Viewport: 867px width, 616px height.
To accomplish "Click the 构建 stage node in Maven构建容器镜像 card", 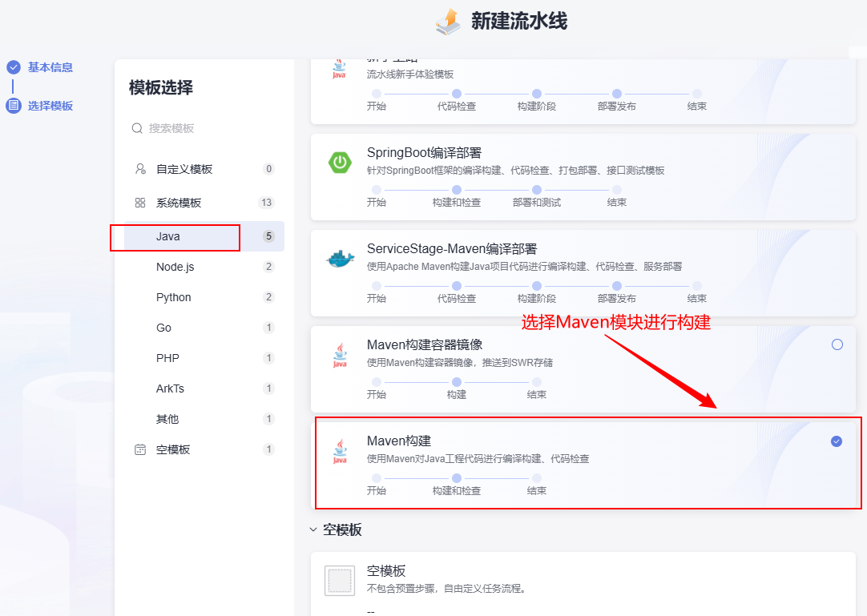I will click(x=457, y=382).
